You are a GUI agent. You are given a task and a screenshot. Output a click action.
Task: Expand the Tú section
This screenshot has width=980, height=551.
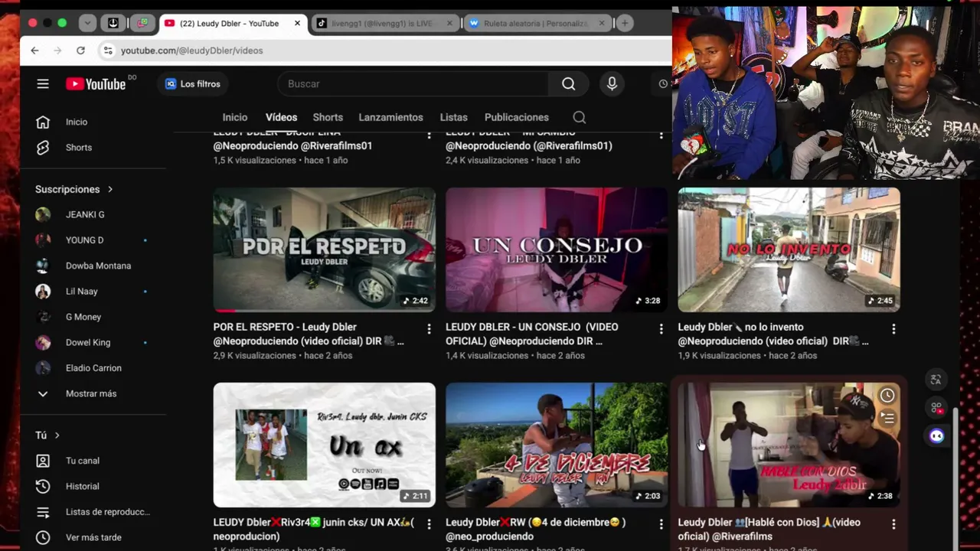click(47, 435)
